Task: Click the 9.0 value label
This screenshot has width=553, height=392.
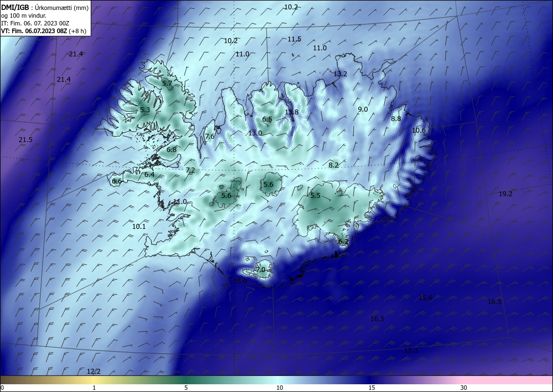Action: tap(363, 109)
